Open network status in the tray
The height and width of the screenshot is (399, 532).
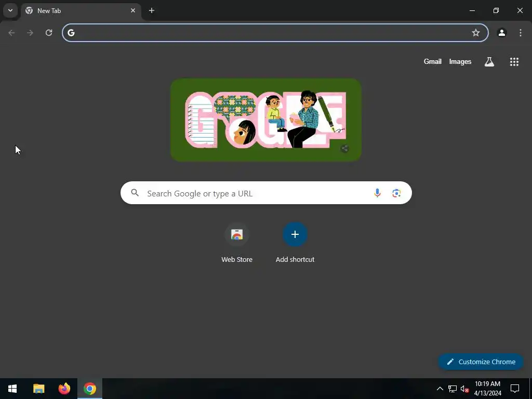pyautogui.click(x=453, y=389)
